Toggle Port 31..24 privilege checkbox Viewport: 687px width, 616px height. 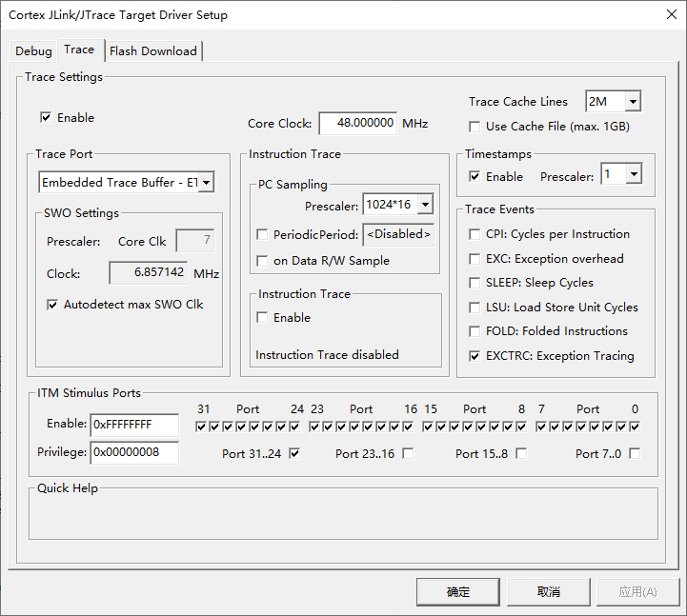coord(294,453)
